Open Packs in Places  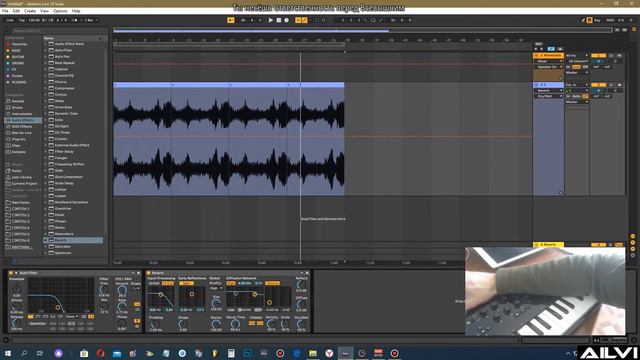(16, 171)
